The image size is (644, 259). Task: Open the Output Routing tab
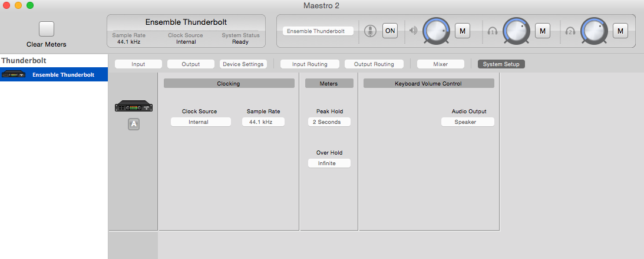coord(374,64)
